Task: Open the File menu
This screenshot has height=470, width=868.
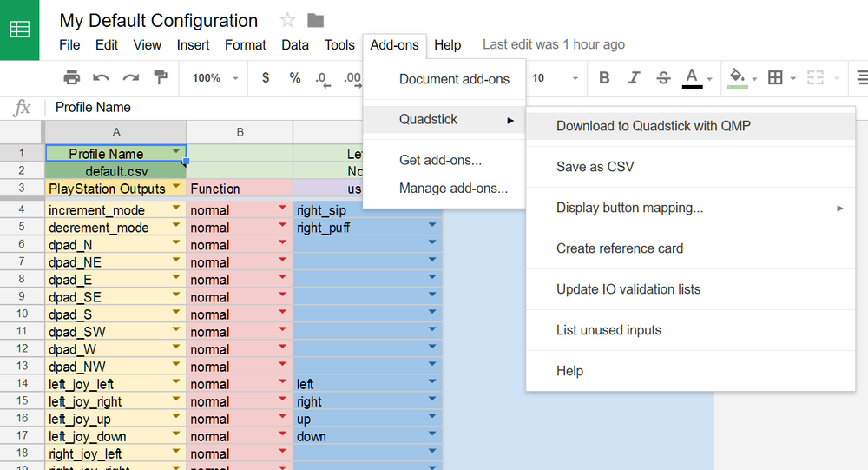Action: click(69, 45)
